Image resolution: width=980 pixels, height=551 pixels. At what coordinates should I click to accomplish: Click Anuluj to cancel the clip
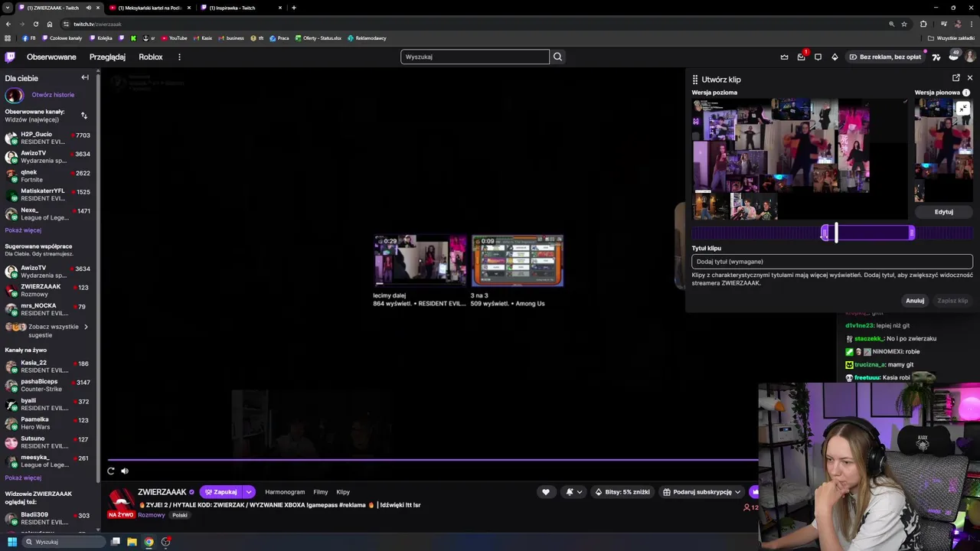pyautogui.click(x=915, y=301)
